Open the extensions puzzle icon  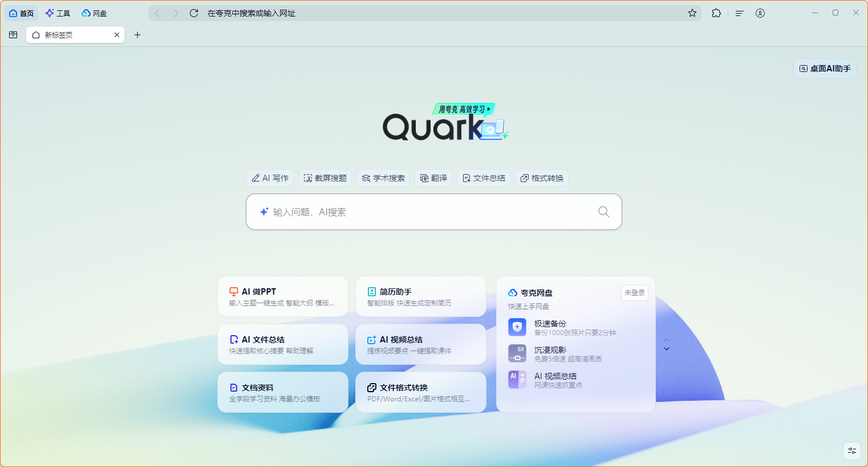(716, 13)
